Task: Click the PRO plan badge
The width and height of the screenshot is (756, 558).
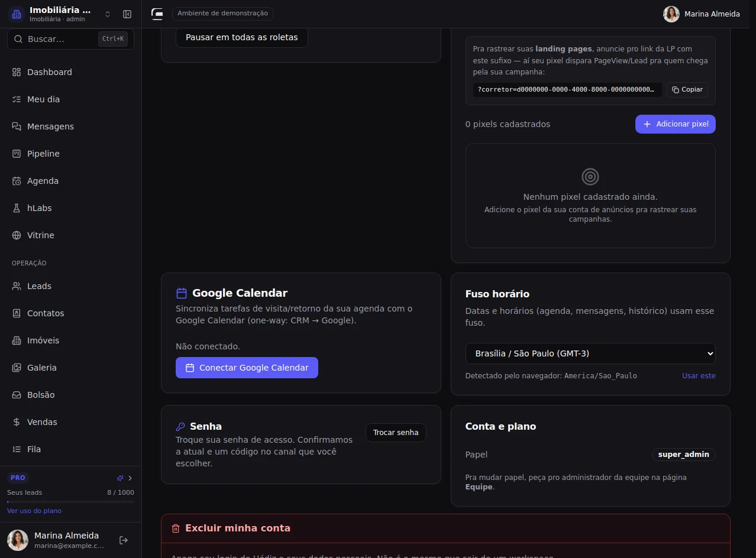Action: [18, 478]
